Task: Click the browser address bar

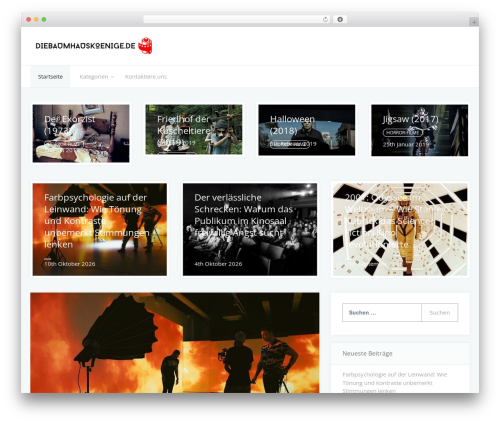Action: click(x=236, y=20)
